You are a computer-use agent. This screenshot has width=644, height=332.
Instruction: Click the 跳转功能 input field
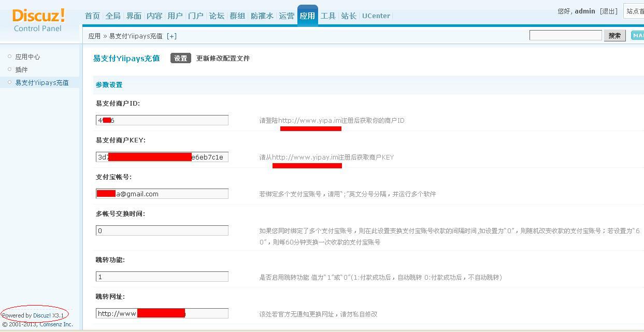[x=162, y=277]
